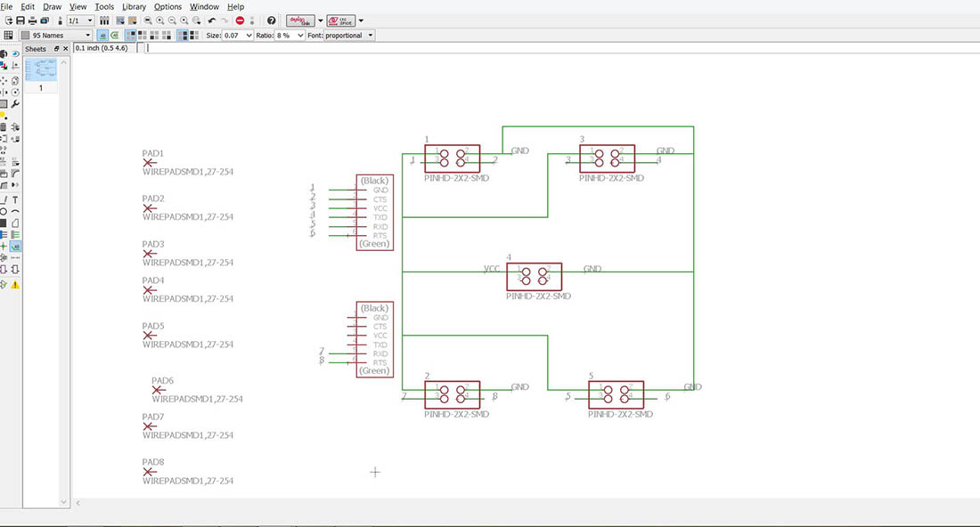Click the layer color swatch beside 95 Names
This screenshot has height=527, width=980.
25,36
